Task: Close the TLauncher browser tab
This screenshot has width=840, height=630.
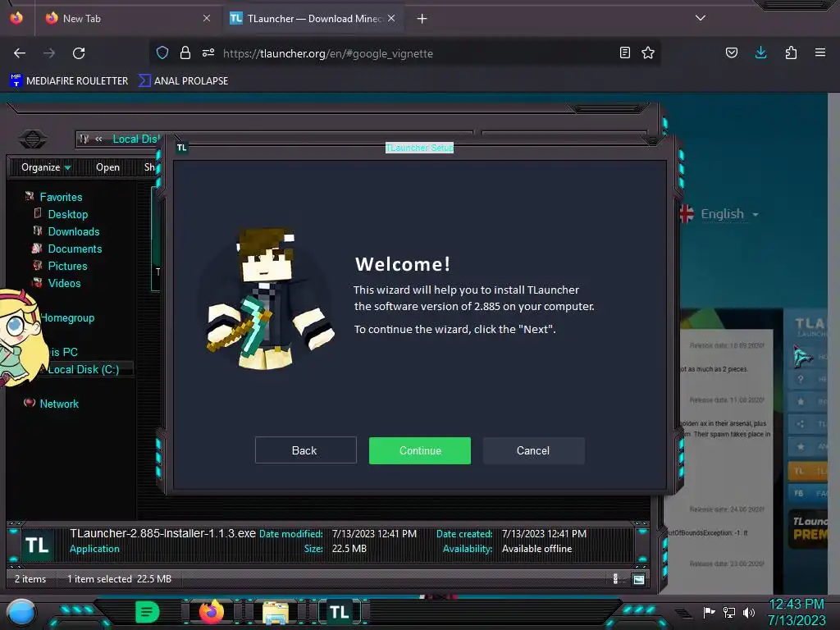Action: tap(391, 18)
